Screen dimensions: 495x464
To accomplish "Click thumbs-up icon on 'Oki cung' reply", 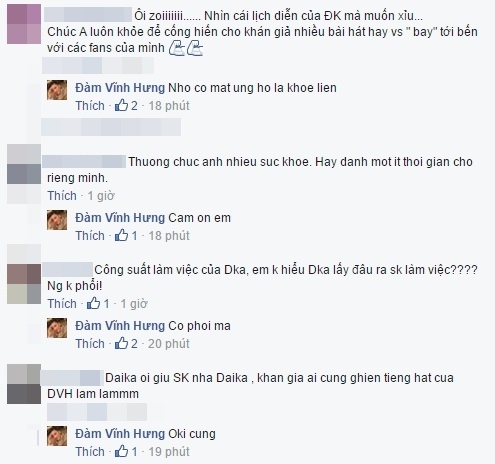I will point(121,452).
